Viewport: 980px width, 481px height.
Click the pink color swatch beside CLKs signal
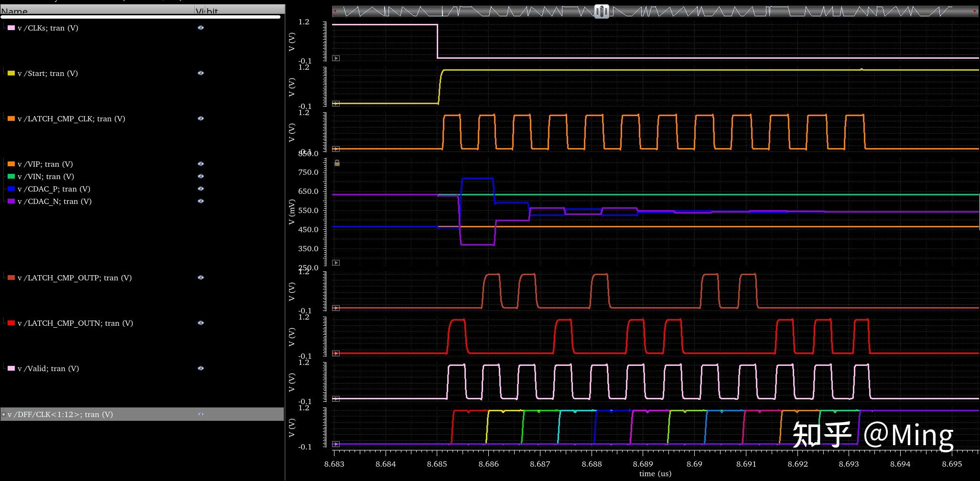11,27
